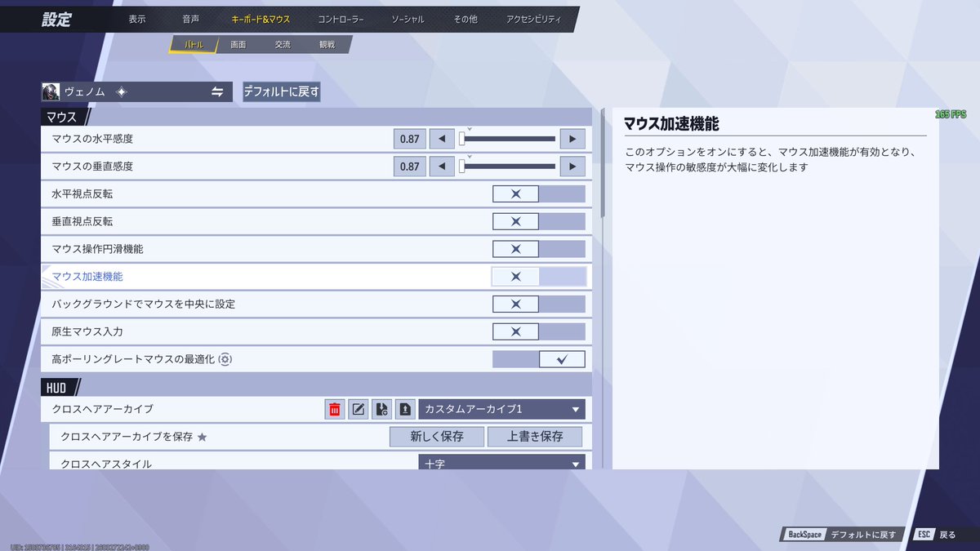Click the マウスの水平感度 slider track
Image resolution: width=980 pixels, height=551 pixels.
click(507, 140)
